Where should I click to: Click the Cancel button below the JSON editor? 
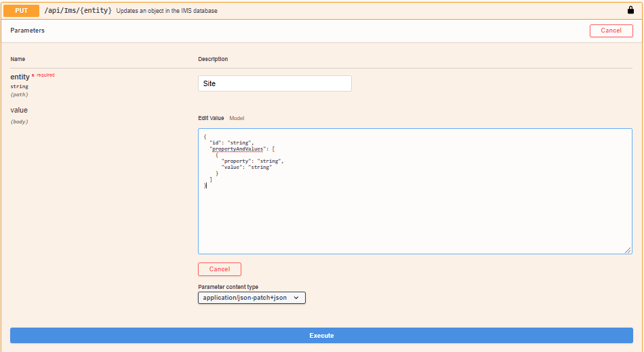(x=219, y=269)
